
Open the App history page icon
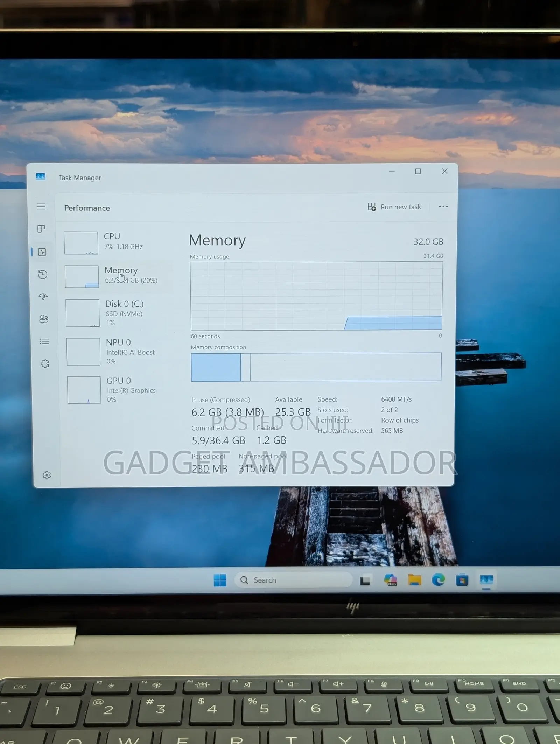click(43, 274)
